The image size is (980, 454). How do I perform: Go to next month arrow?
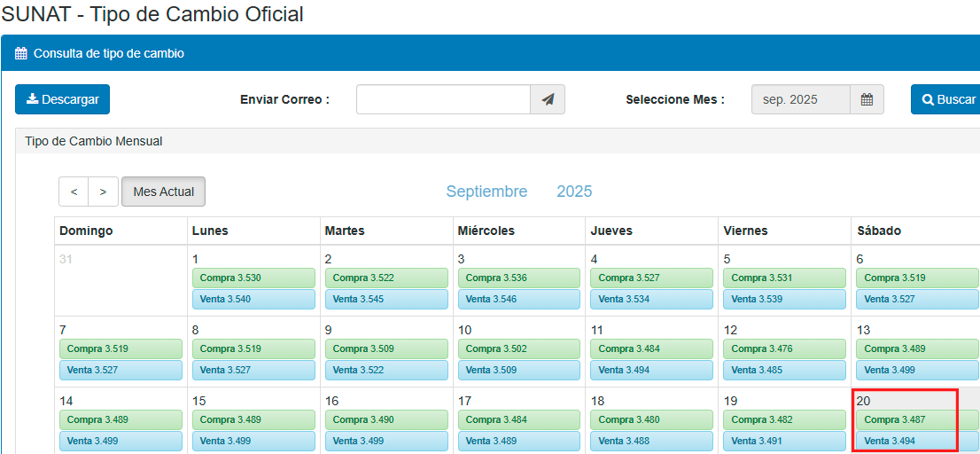[x=104, y=192]
